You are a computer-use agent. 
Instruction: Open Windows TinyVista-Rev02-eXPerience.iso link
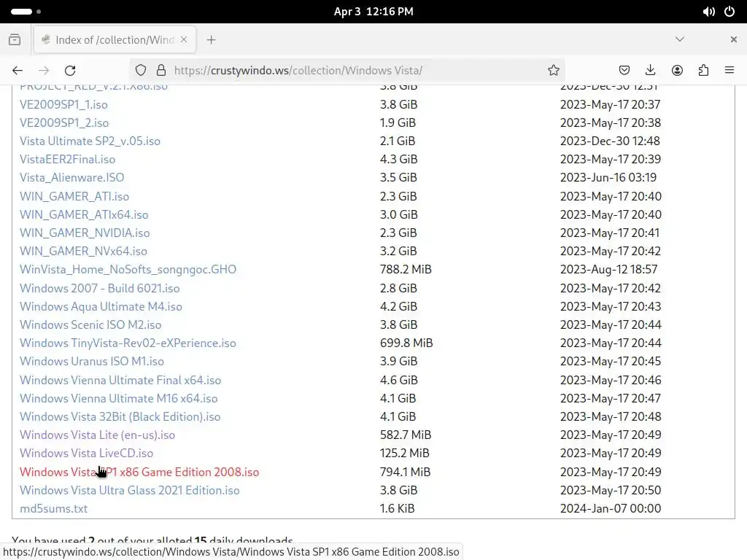(x=128, y=343)
